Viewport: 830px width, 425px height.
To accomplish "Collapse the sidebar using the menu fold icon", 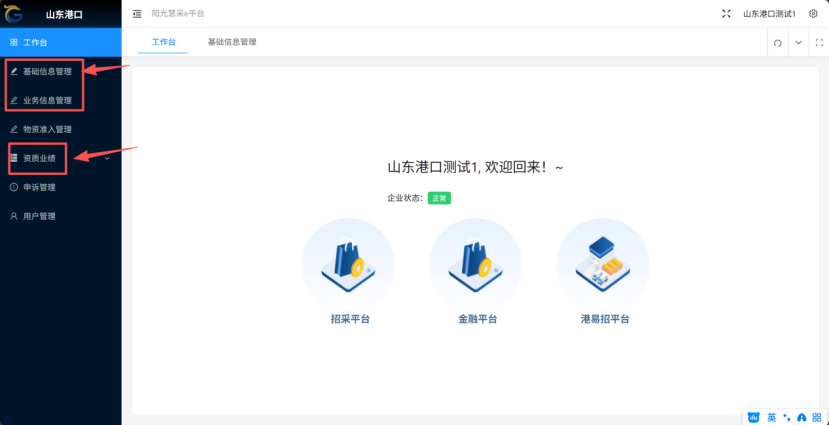I will (x=137, y=14).
